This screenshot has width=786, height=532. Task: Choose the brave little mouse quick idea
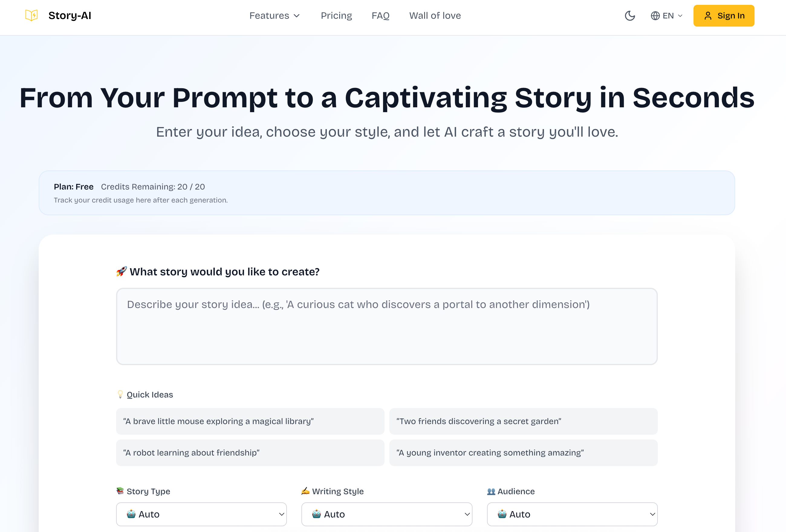click(250, 421)
